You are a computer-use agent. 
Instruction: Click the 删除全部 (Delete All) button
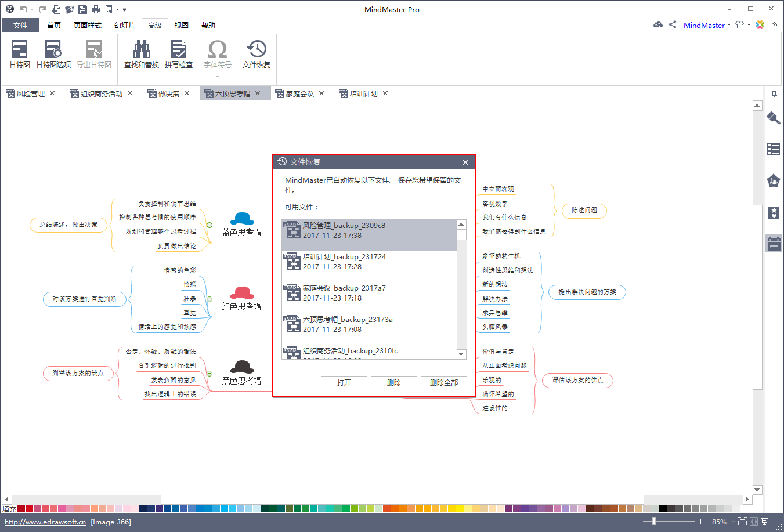coord(444,382)
